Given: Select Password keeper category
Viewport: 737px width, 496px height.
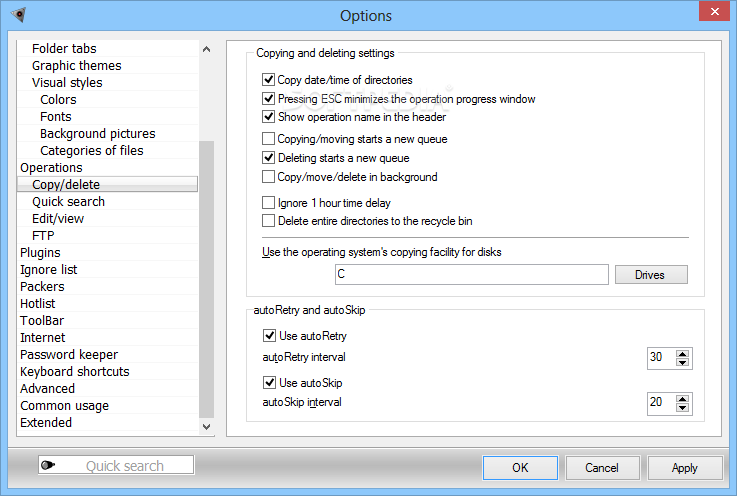Looking at the screenshot, I should point(69,354).
